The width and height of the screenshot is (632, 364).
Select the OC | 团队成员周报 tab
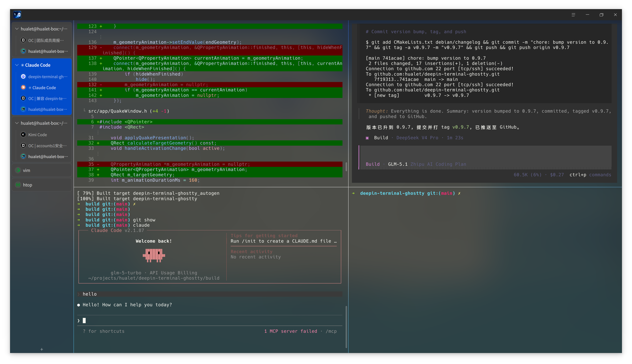click(x=44, y=40)
